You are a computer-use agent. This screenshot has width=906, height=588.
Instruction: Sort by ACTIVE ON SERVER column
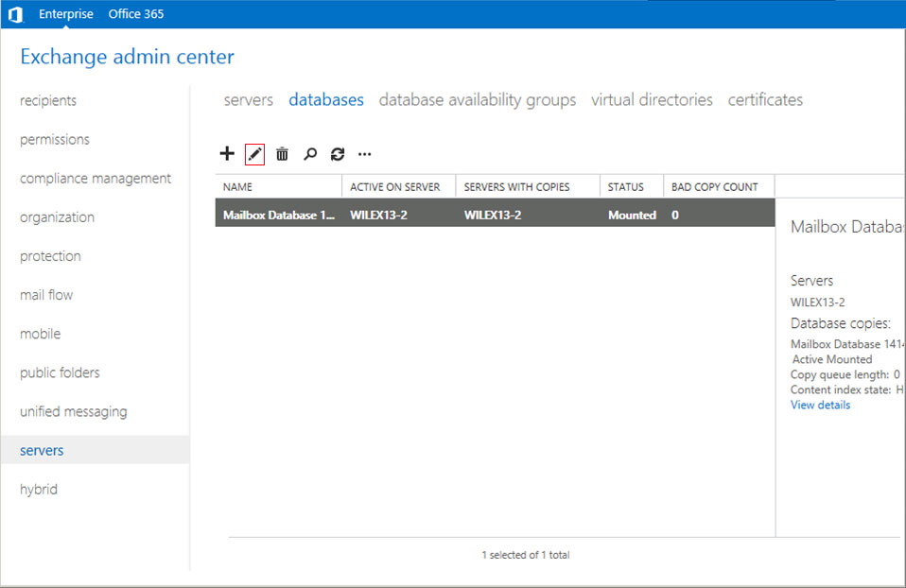pos(394,186)
